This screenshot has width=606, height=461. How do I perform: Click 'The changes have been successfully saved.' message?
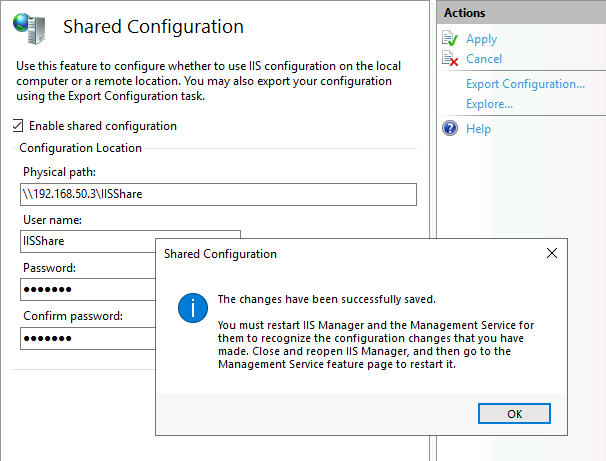click(327, 299)
